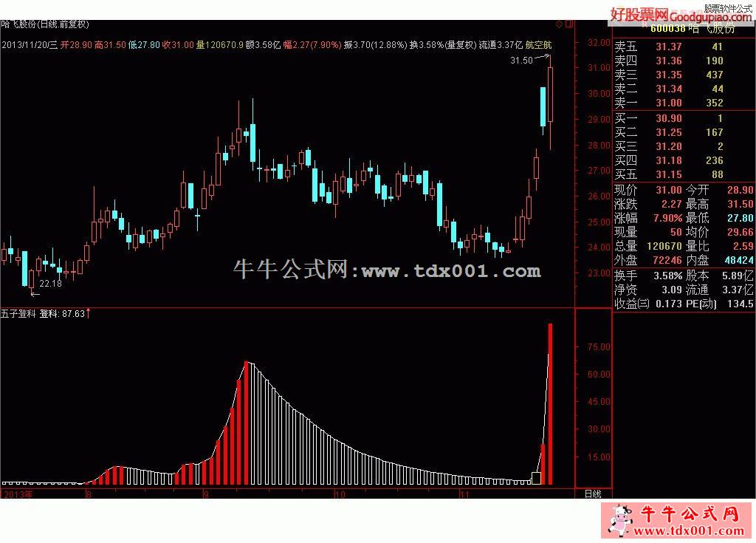
Task: Click the red up arrow after 登科 87.63
Action: (89, 313)
